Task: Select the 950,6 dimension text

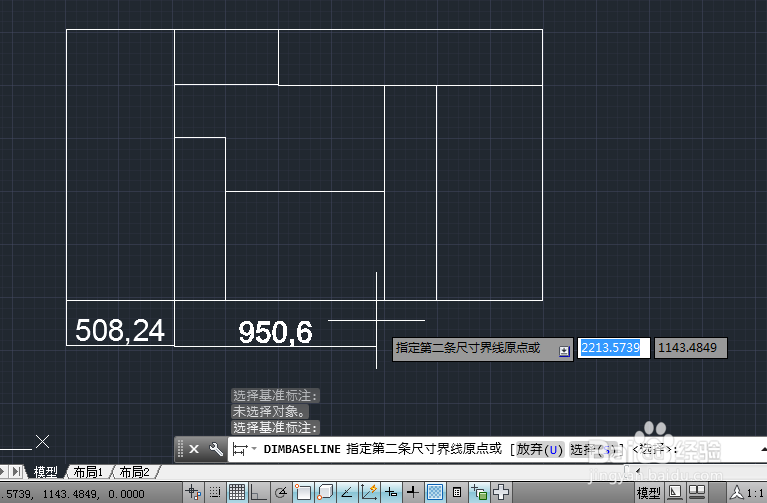Action: pyautogui.click(x=275, y=332)
